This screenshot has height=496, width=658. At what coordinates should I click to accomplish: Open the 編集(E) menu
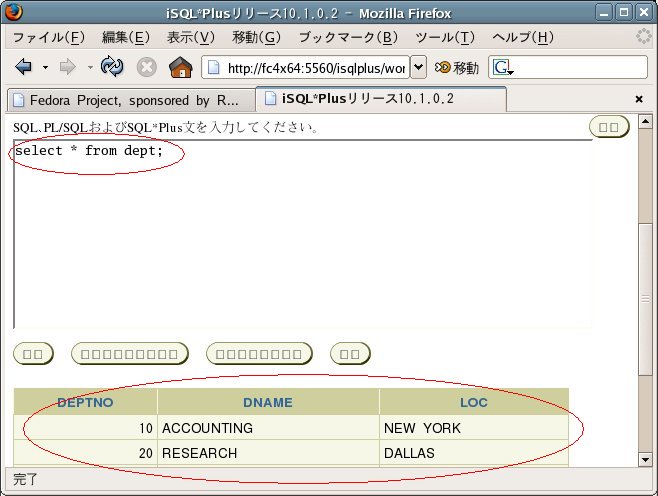tap(126, 37)
